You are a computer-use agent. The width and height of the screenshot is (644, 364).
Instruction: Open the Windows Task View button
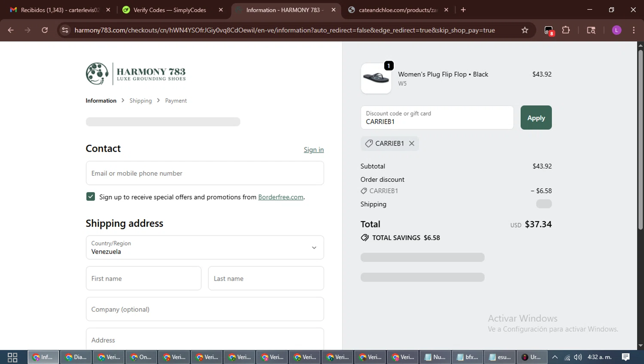(12, 357)
